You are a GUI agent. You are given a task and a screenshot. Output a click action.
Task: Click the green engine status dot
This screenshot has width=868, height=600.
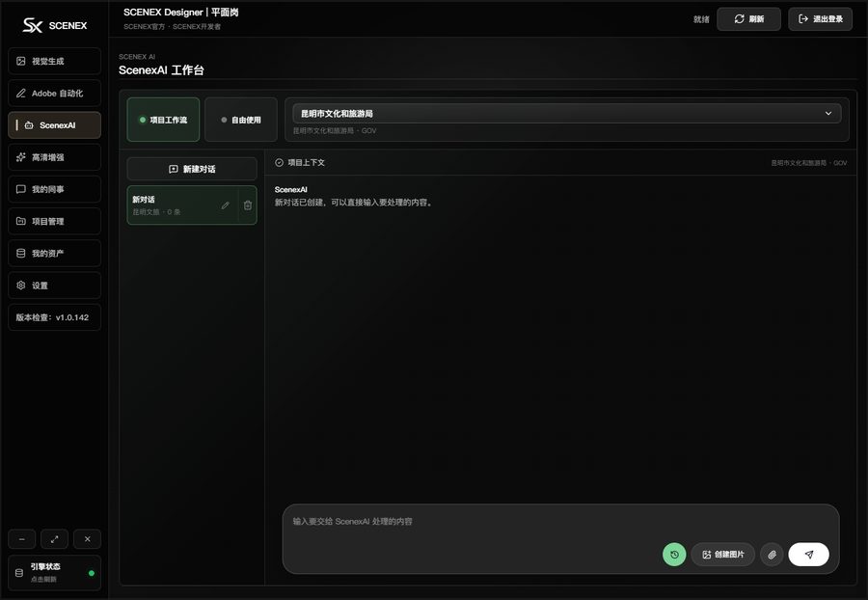[x=92, y=573]
